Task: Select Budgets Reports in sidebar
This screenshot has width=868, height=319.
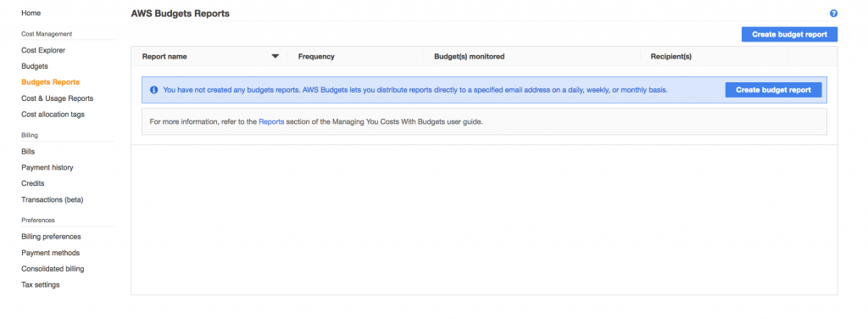Action: [50, 82]
